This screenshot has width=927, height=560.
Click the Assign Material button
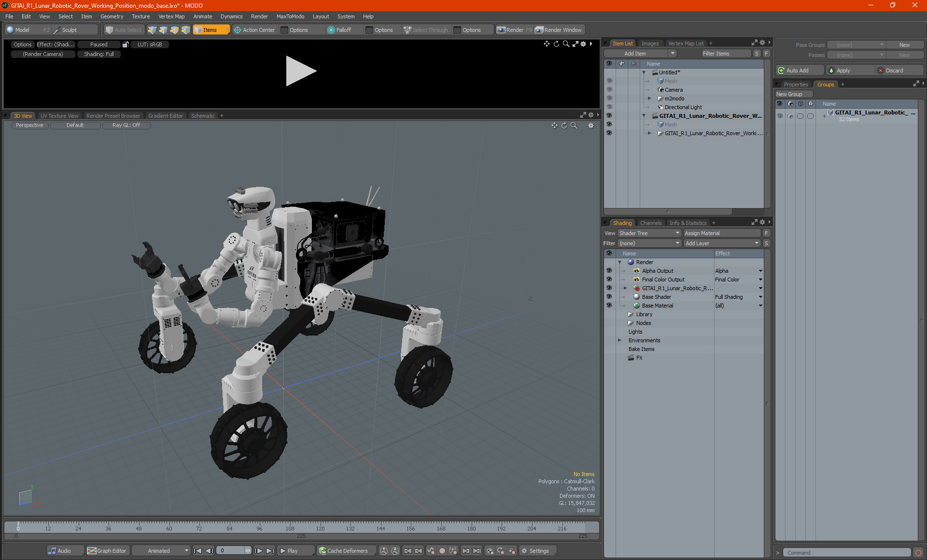[x=721, y=233]
